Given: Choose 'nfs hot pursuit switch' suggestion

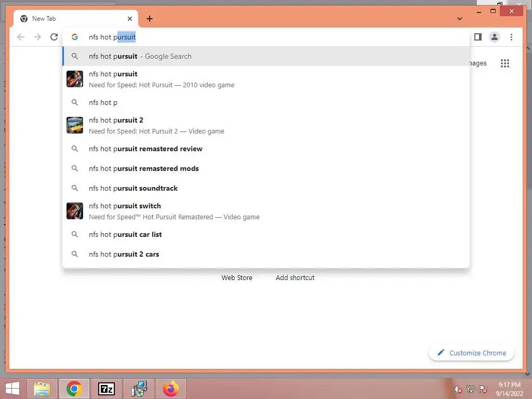Looking at the screenshot, I should click(x=266, y=211).
